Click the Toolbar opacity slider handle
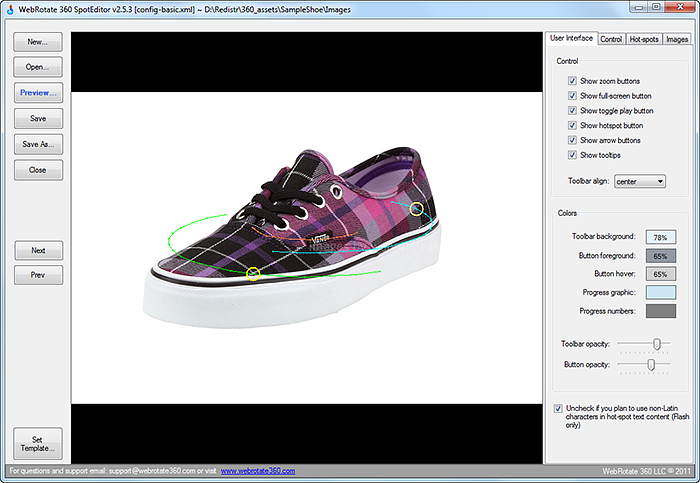Image resolution: width=700 pixels, height=483 pixels. [x=657, y=344]
